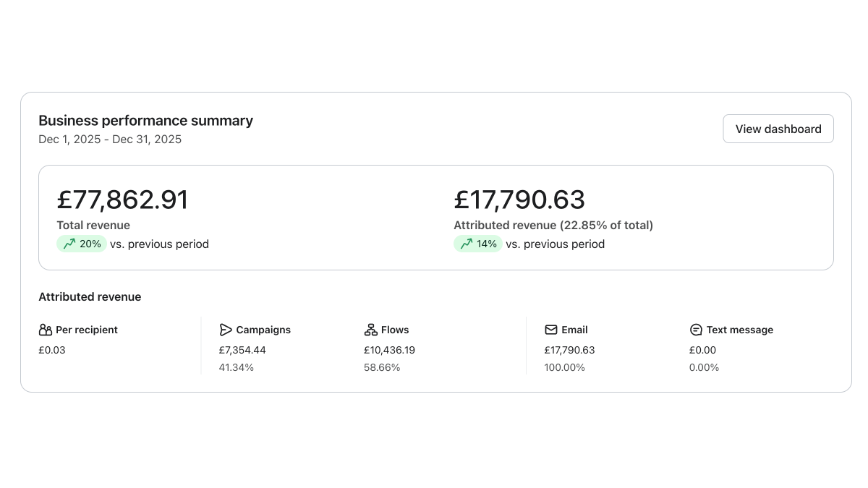868x488 pixels.
Task: Click the Campaigns label
Action: tap(263, 330)
